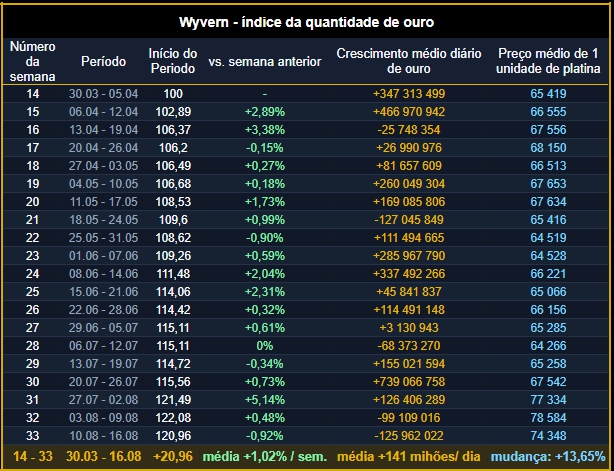Click gold growth value '+347 313 499'

click(x=409, y=94)
